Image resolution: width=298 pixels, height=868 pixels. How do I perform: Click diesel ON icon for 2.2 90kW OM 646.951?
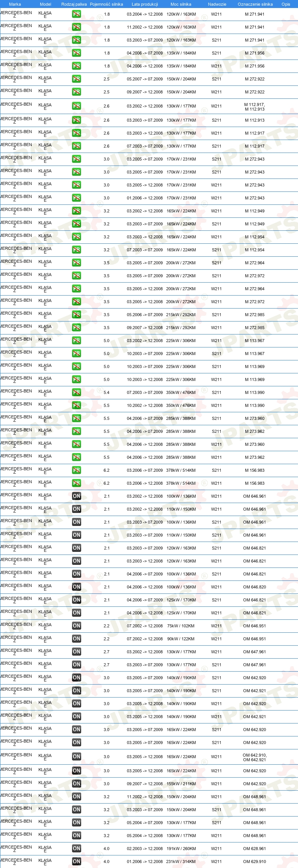tap(77, 639)
